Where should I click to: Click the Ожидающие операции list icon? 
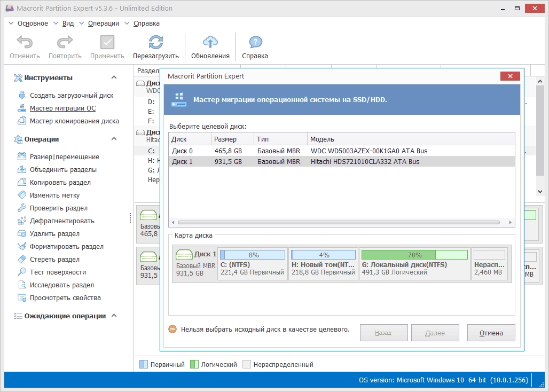coord(18,316)
